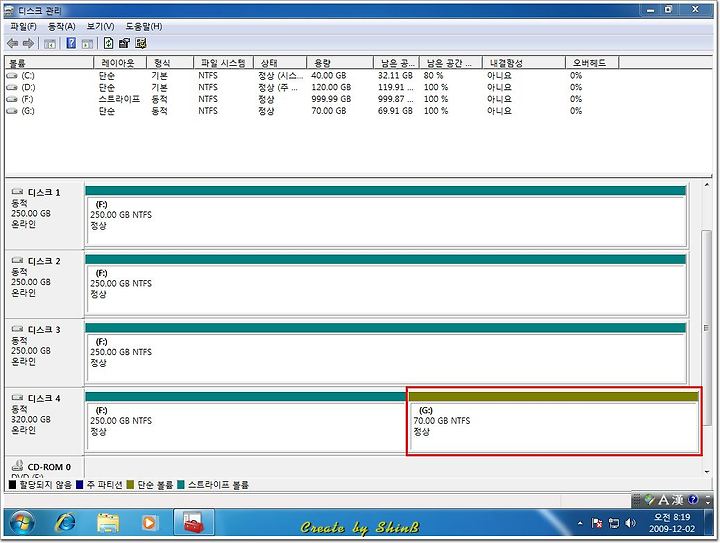Screen dimensions: 720x543
Task: Click the 디스크 4 disk icon
Action: click(17, 397)
